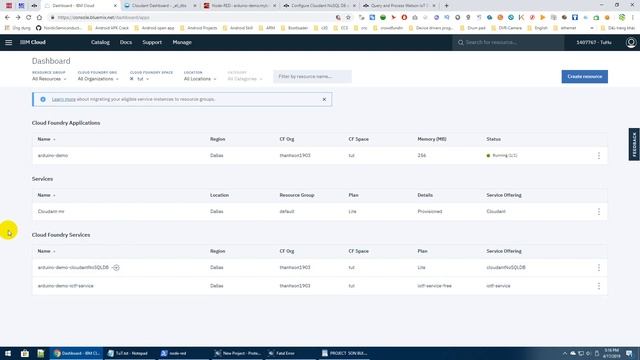Open the arduino-demo application

pos(53,156)
